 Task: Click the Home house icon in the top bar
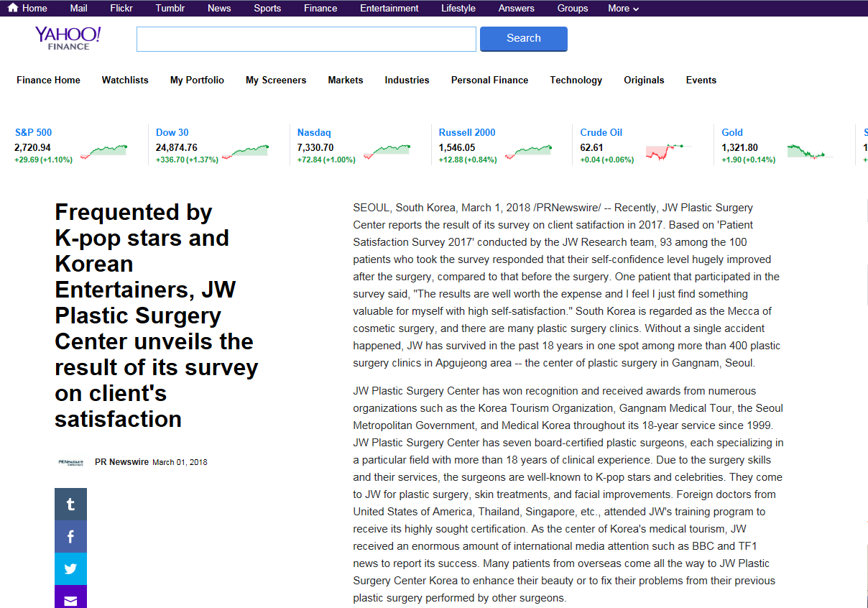pos(13,8)
